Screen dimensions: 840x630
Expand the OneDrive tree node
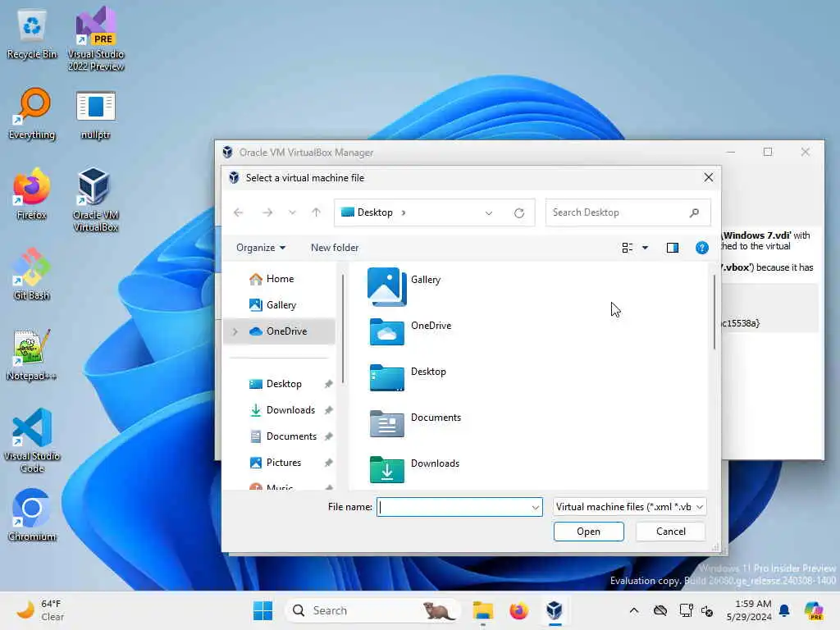235,331
